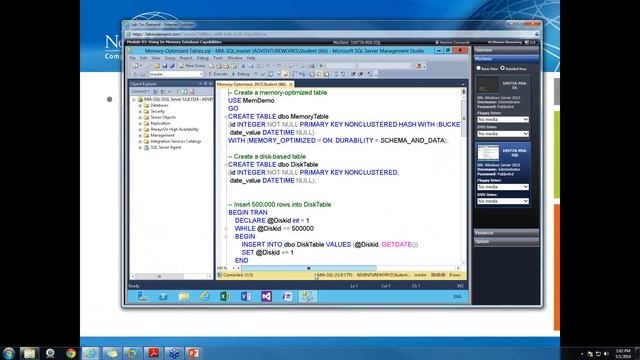
Task: Select the Detailed View radio button
Action: point(502,68)
